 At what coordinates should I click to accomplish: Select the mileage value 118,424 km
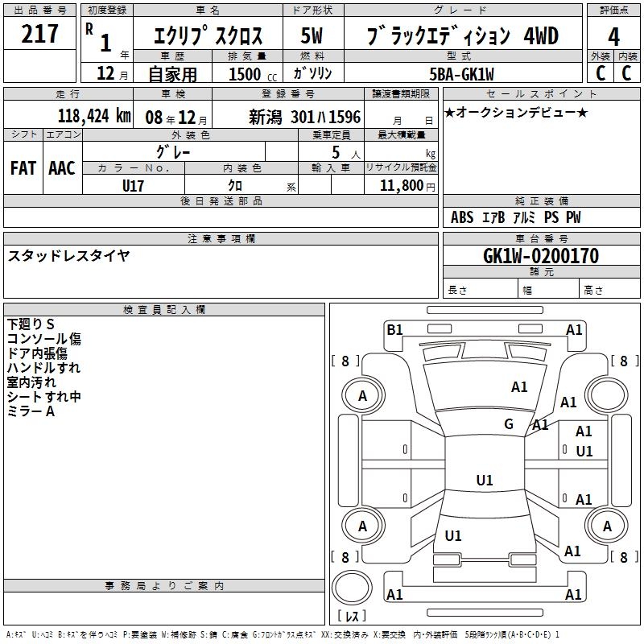(x=94, y=116)
